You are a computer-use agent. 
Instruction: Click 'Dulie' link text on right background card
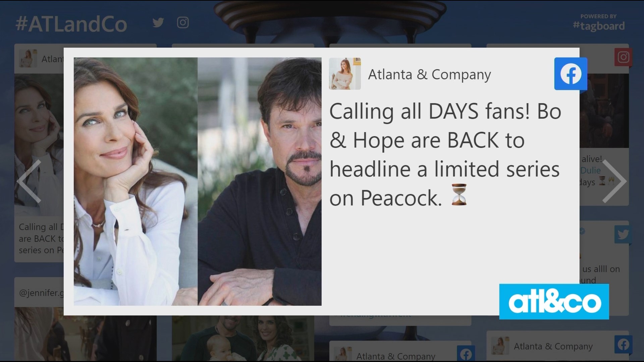click(591, 171)
